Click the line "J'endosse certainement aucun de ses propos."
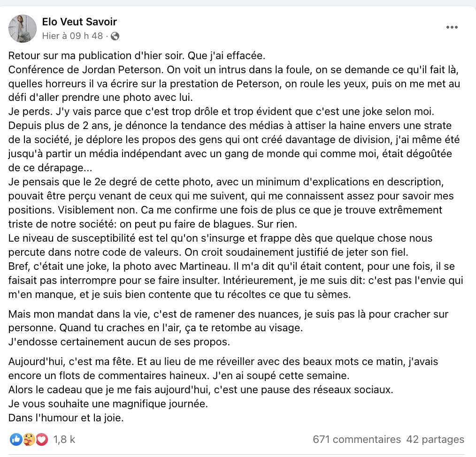The height and width of the screenshot is (457, 476). coord(119,342)
